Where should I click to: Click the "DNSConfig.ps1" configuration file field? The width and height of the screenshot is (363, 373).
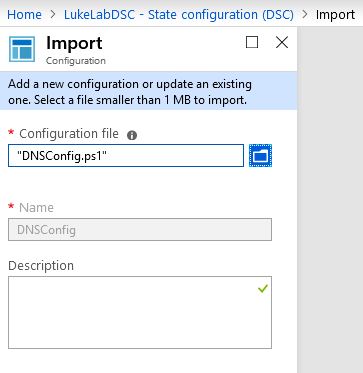(126, 155)
